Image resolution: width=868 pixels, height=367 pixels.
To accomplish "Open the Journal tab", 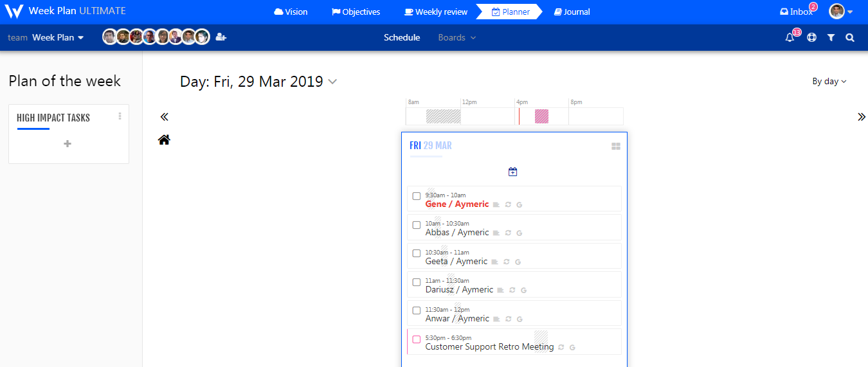I will [572, 12].
